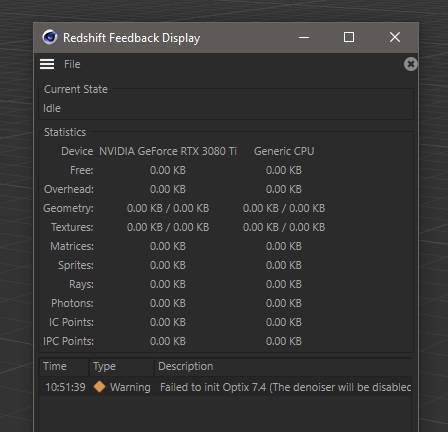Click the GPU Photons value 0.00 KB
This screenshot has width=448, height=432.
pos(168,303)
